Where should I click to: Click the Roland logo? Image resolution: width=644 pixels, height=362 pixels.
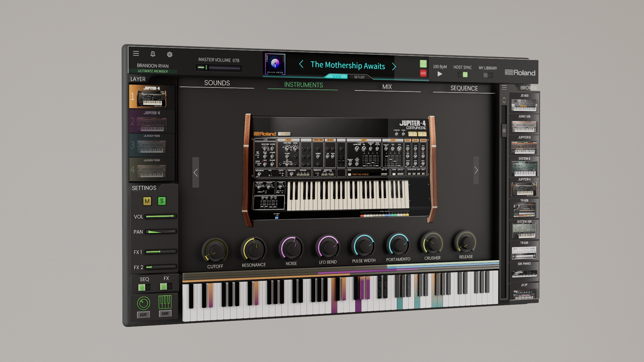[x=520, y=72]
